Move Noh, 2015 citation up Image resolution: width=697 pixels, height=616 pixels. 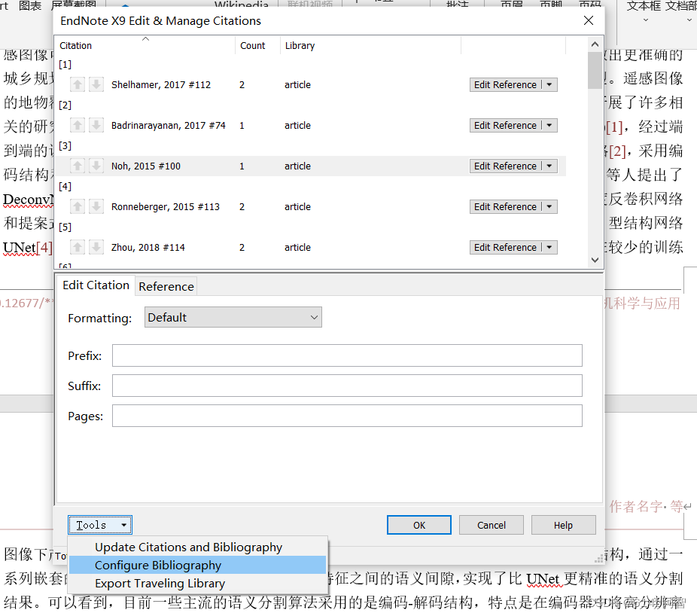point(78,166)
